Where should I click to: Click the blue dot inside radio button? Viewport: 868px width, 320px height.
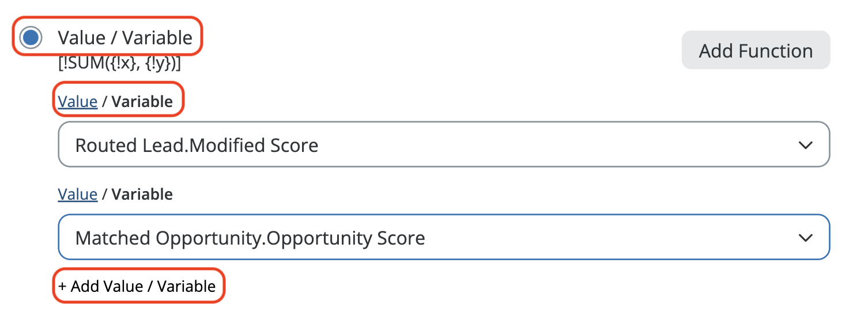coord(31,38)
